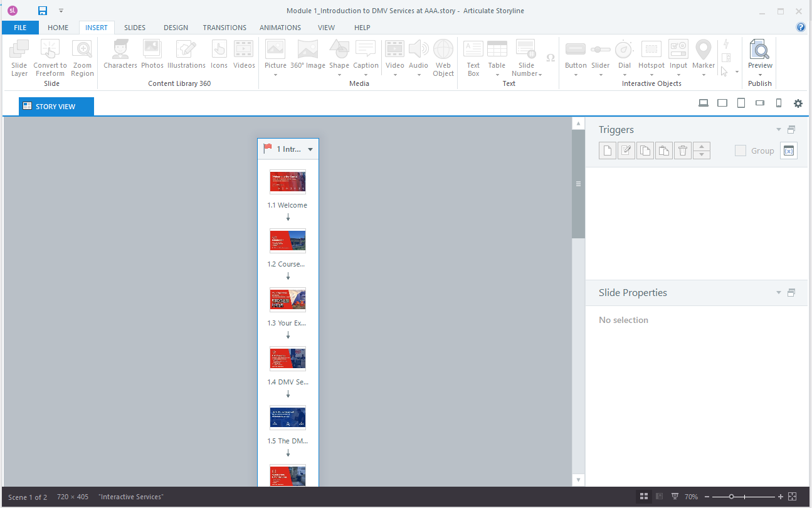
Task: Select the phone portrait preview icon
Action: (779, 103)
